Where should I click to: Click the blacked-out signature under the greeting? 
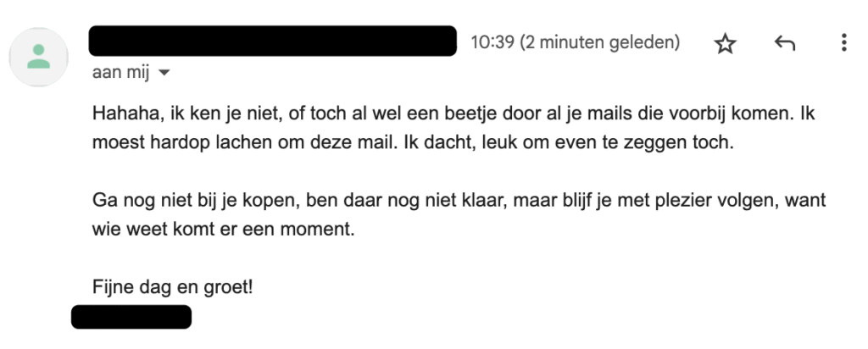[131, 317]
